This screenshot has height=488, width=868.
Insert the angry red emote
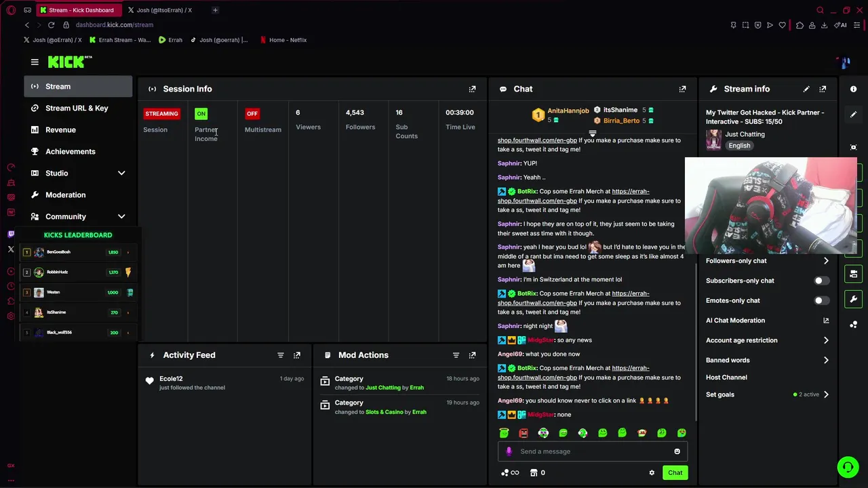pos(524,433)
